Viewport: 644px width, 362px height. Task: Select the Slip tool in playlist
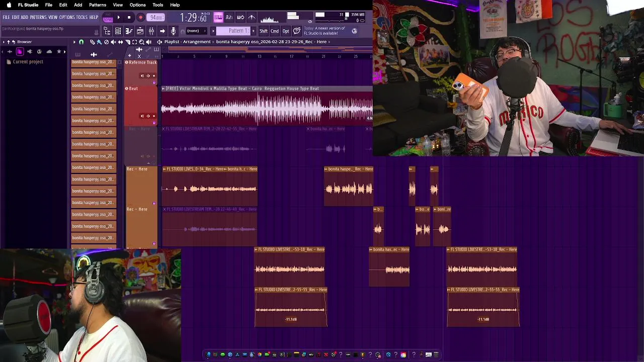[120, 42]
